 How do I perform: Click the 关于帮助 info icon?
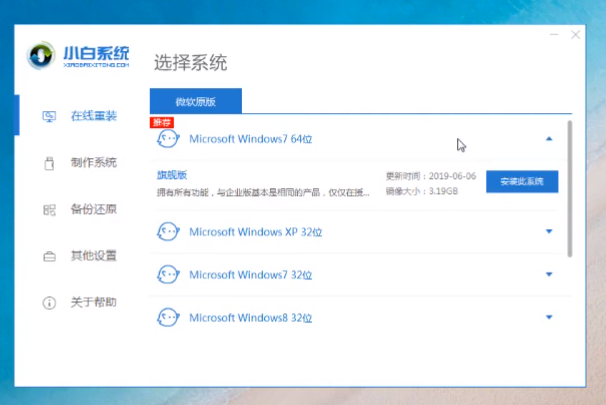49,302
